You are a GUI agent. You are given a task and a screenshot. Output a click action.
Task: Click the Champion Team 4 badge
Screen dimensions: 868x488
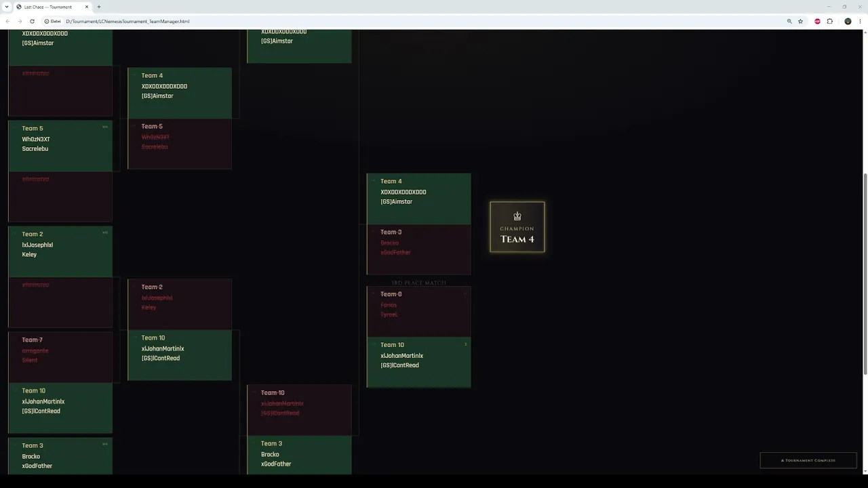tap(517, 226)
